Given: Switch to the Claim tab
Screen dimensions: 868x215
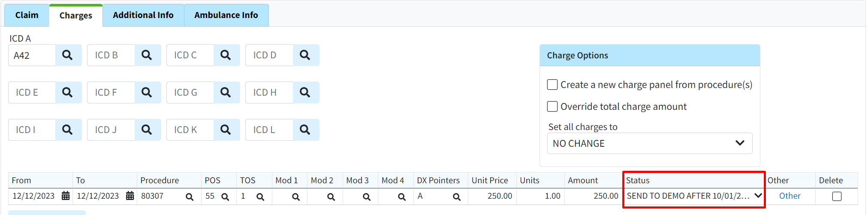Looking at the screenshot, I should pyautogui.click(x=27, y=15).
